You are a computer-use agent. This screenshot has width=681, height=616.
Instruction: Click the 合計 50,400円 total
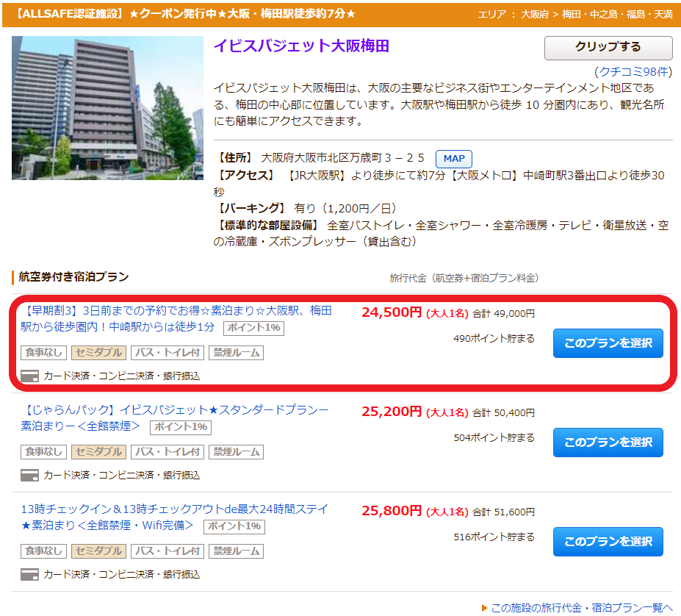503,412
